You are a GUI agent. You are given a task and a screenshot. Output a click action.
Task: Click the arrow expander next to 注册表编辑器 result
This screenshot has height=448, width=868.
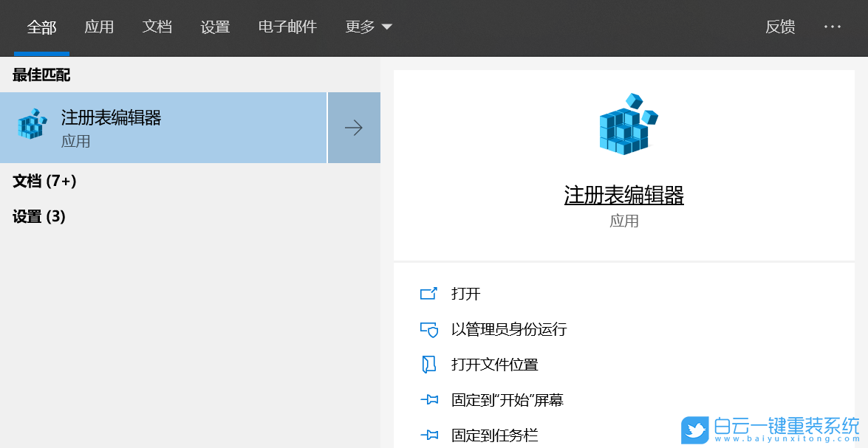point(354,127)
